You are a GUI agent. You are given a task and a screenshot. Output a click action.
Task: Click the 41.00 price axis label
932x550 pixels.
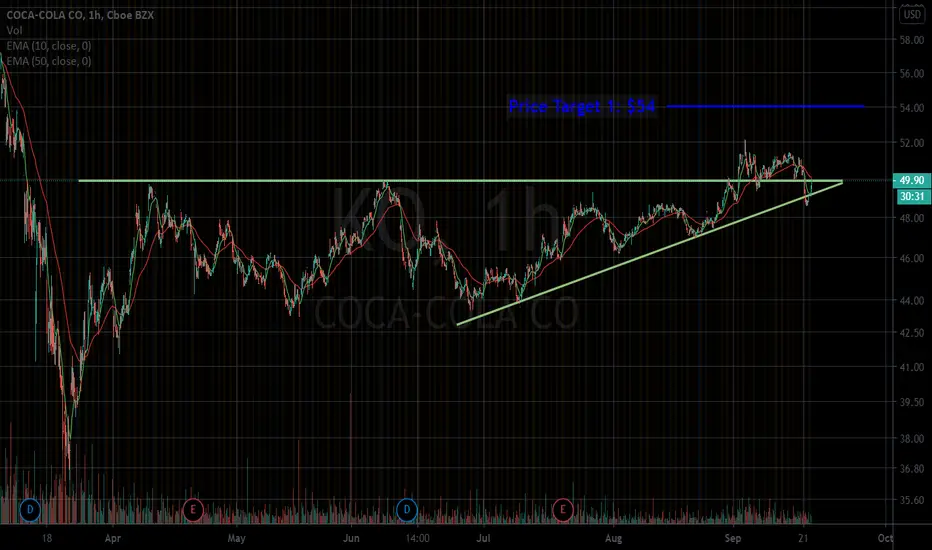[x=912, y=367]
